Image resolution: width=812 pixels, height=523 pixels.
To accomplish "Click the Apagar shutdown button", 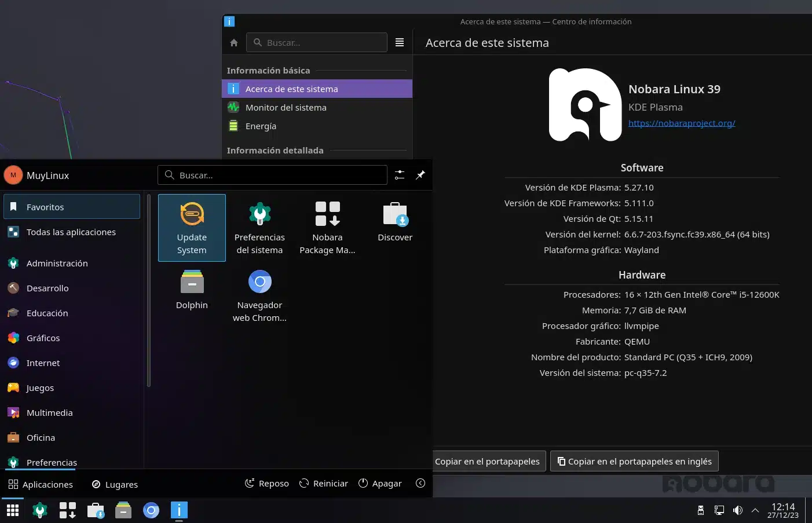I will (x=380, y=483).
